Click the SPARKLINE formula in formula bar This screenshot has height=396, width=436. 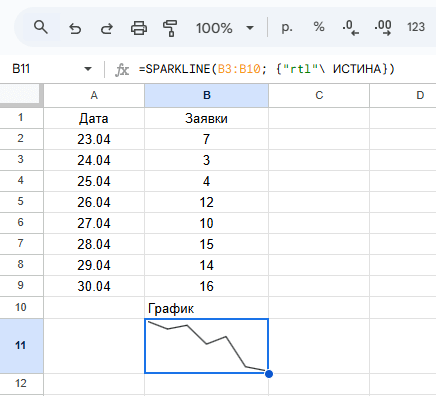click(x=267, y=69)
